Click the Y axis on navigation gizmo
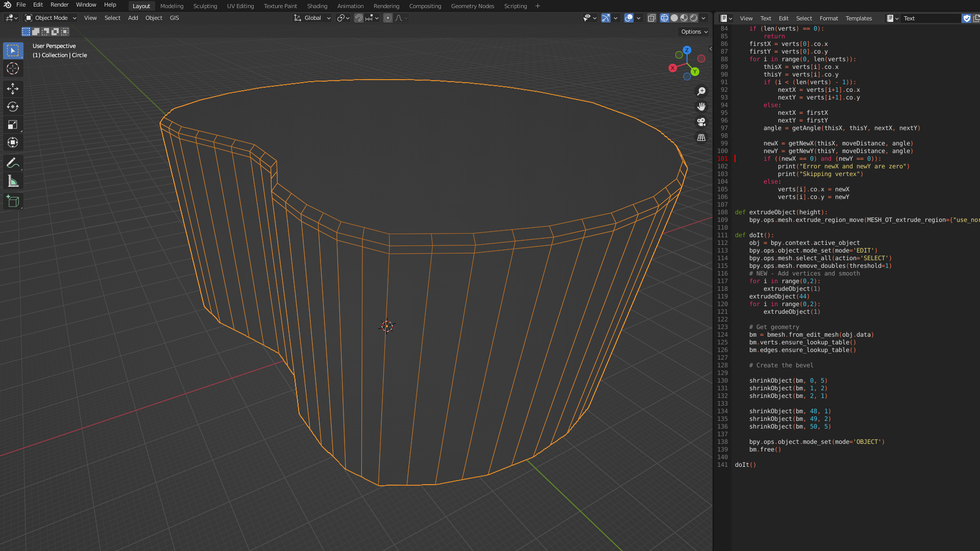This screenshot has width=980, height=551. coord(695,72)
